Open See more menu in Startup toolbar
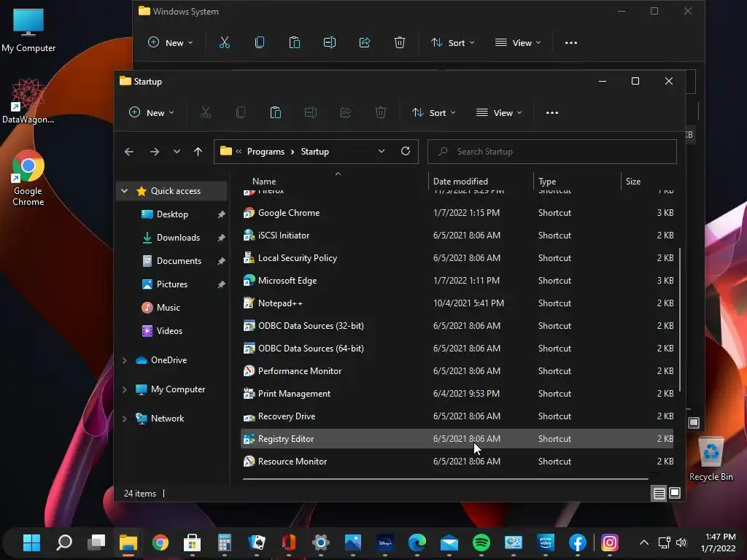Screen dimensions: 747x560 click(x=552, y=113)
